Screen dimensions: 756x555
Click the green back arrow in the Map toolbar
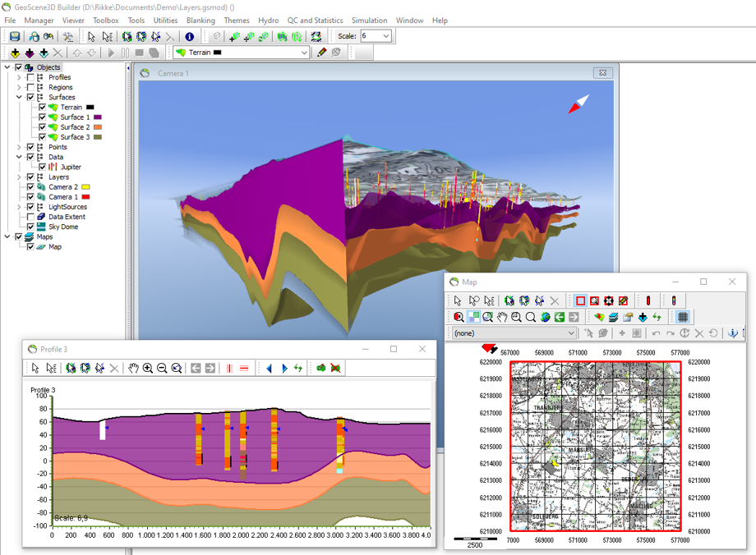click(x=559, y=317)
